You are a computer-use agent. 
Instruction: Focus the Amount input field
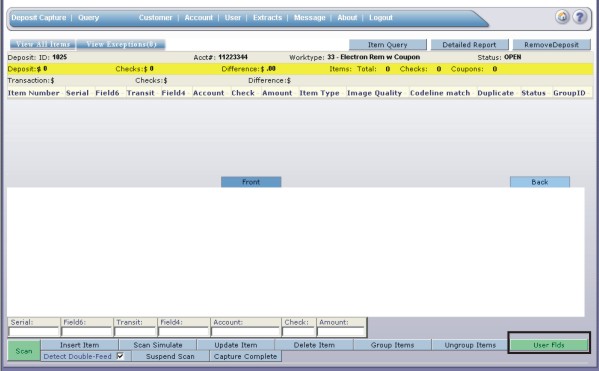click(x=341, y=331)
